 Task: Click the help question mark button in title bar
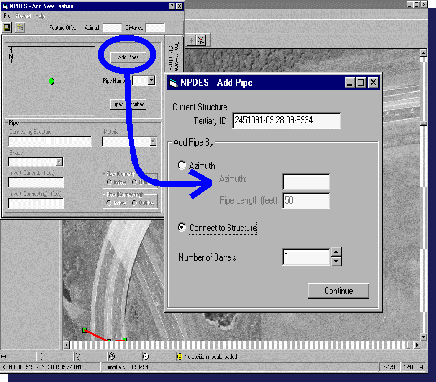(171, 6)
